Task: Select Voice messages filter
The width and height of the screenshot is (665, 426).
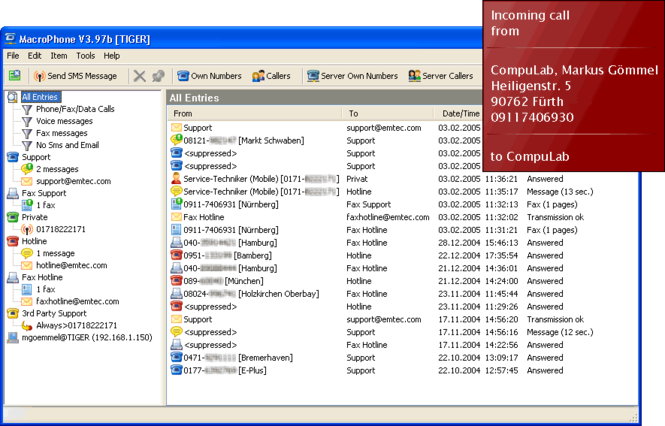Action: (x=64, y=121)
